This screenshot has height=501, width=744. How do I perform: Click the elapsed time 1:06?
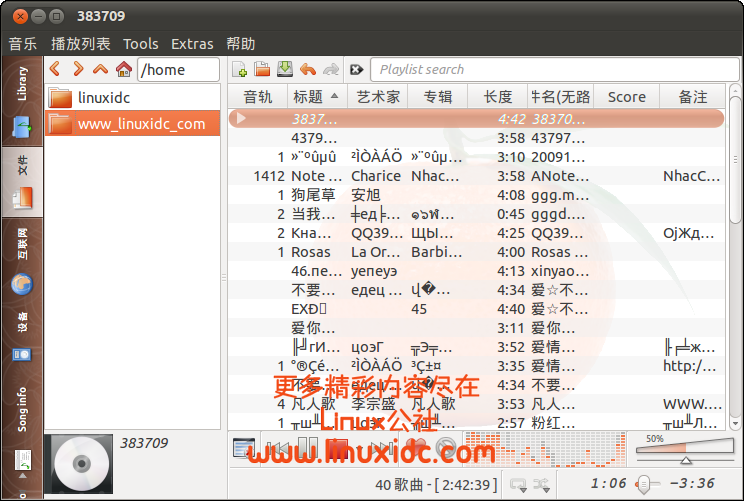608,483
